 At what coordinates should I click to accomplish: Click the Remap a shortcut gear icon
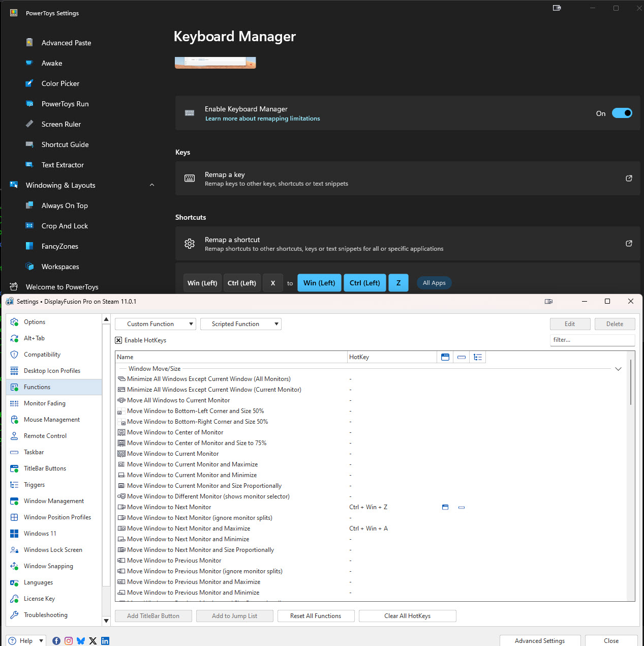coord(190,244)
